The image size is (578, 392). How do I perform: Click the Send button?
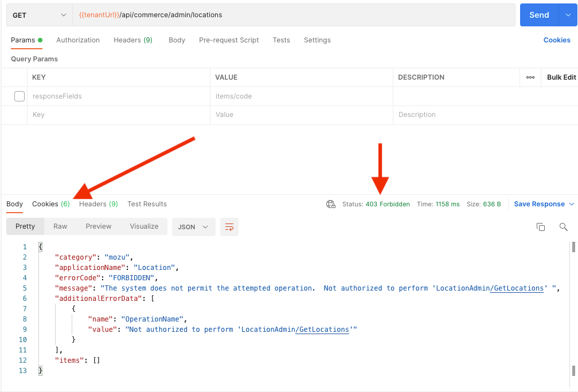click(x=539, y=15)
